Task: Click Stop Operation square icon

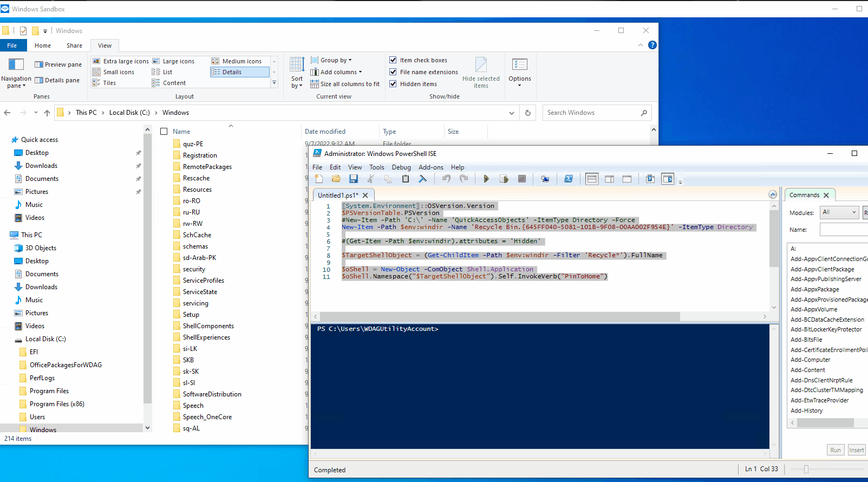Action: click(x=522, y=179)
